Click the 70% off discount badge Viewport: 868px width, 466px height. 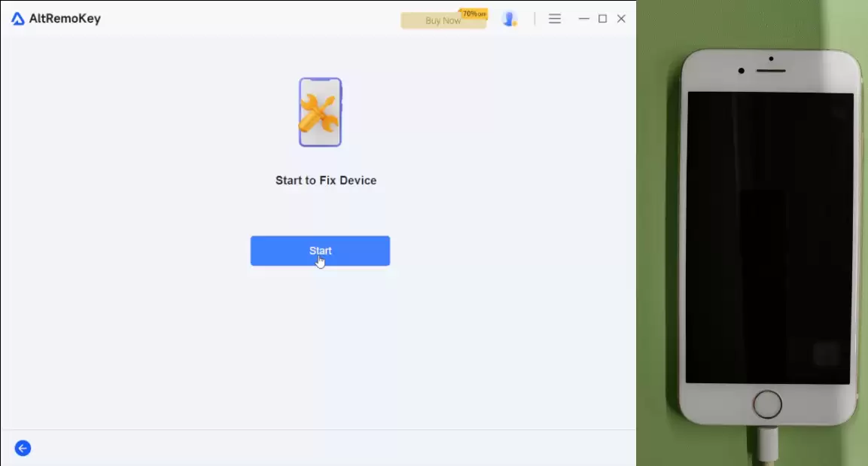474,14
